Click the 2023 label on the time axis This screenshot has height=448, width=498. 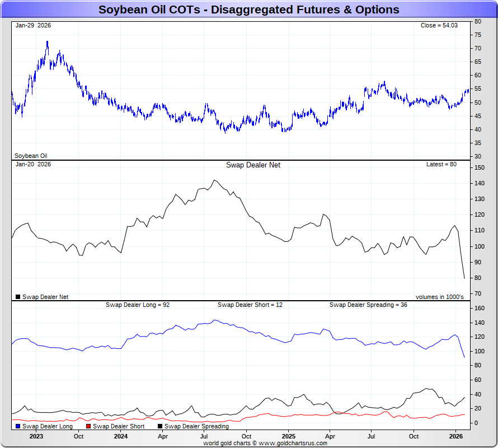point(36,436)
